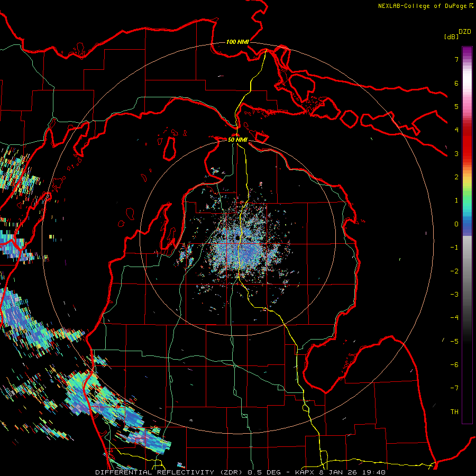
Task: Click the -3 value on the color scale
Action: pos(454,294)
